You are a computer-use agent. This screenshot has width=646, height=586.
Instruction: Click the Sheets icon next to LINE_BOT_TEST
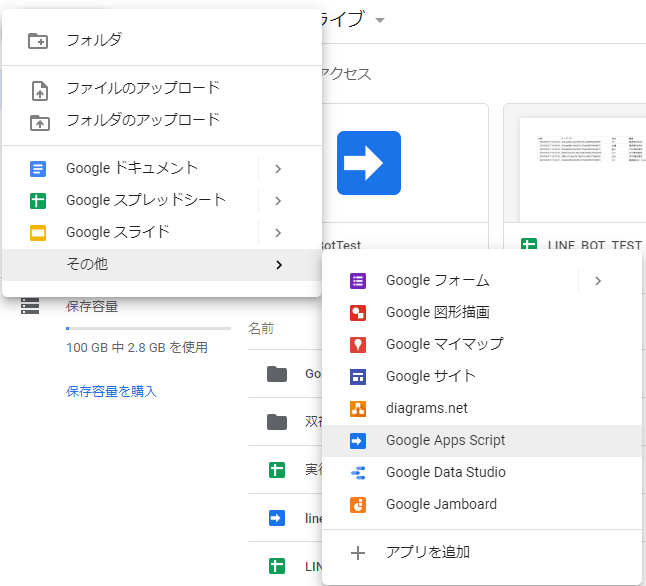point(529,244)
